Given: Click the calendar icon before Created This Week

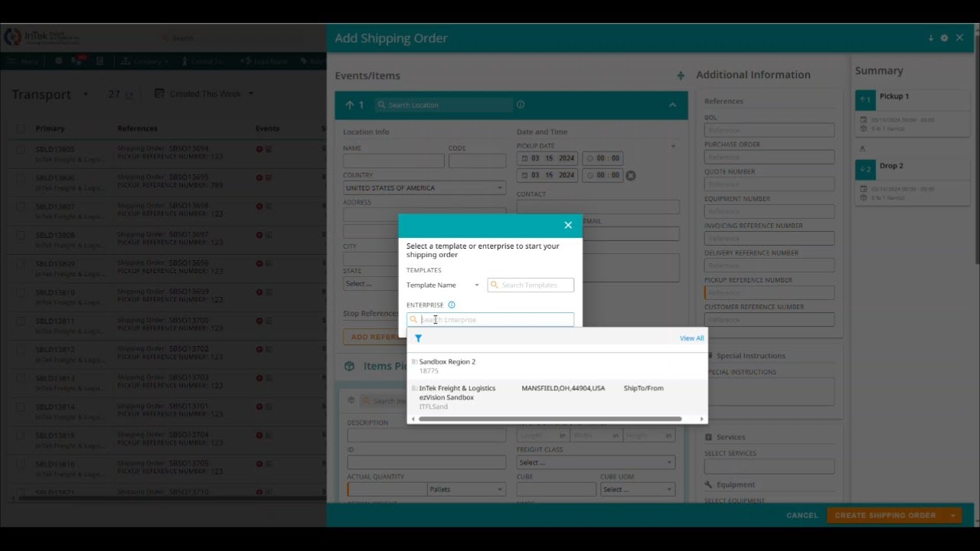Looking at the screenshot, I should [x=159, y=93].
